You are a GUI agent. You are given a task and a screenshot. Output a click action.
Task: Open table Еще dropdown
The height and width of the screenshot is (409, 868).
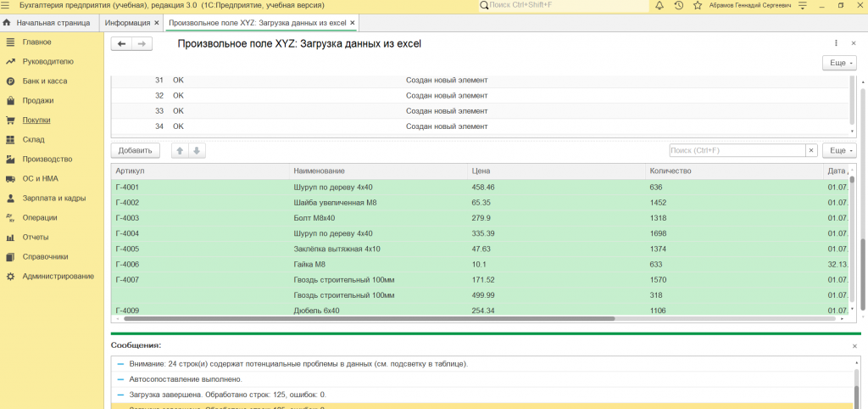(840, 151)
